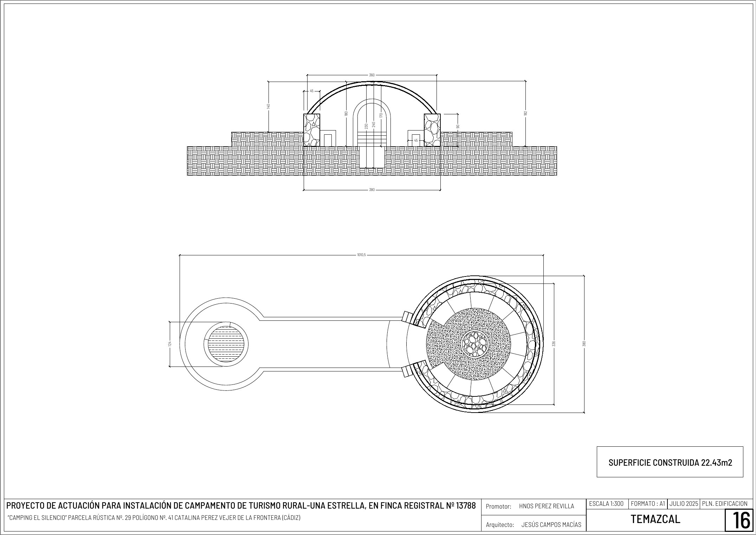The width and height of the screenshot is (756, 535).
Task: Click the arched doorway in the elevation
Action: pos(372,123)
